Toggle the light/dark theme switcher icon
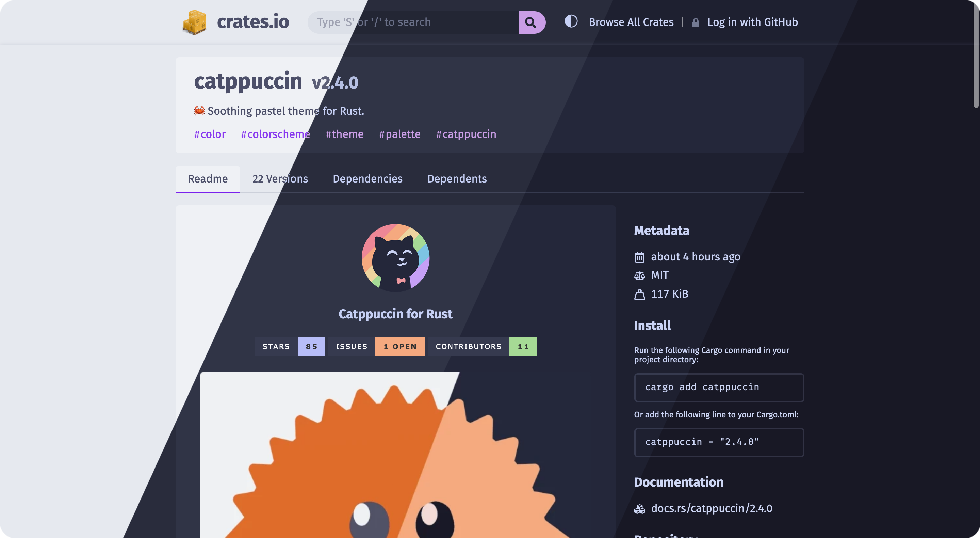 (x=571, y=21)
